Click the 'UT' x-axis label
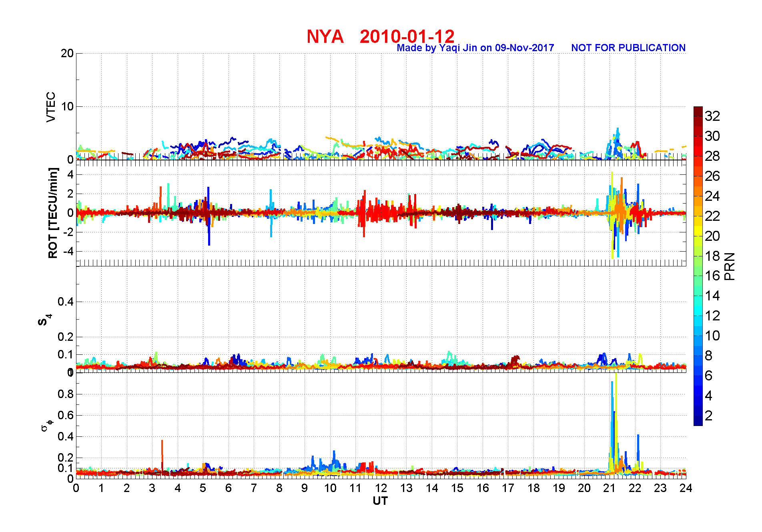The image size is (762, 532). pyautogui.click(x=380, y=501)
